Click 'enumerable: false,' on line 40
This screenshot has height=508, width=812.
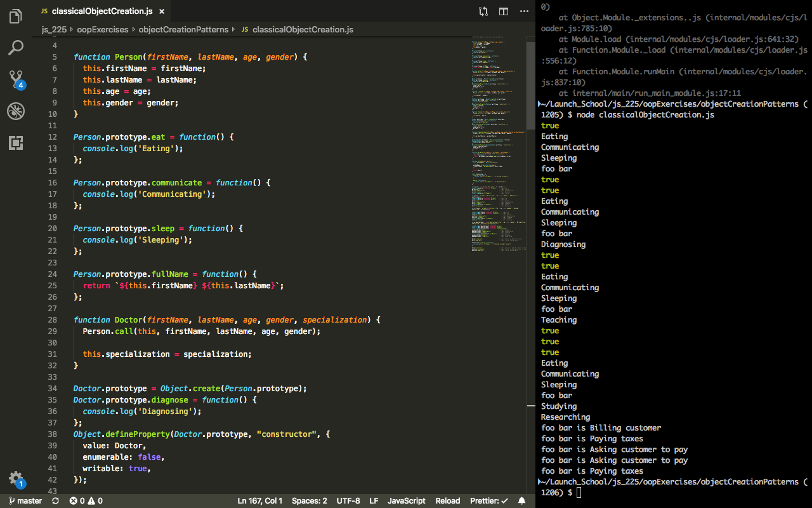pyautogui.click(x=124, y=457)
